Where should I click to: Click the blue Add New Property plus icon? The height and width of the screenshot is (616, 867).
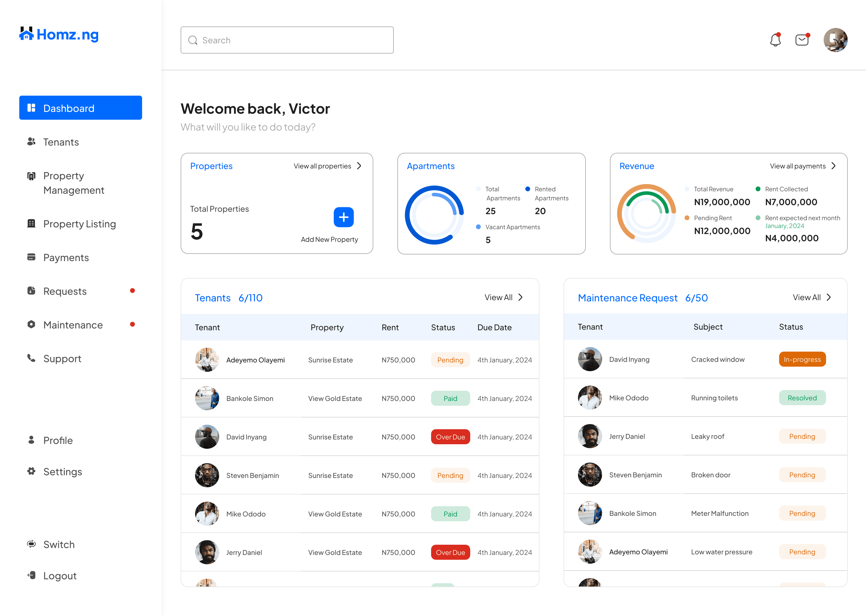pyautogui.click(x=343, y=217)
